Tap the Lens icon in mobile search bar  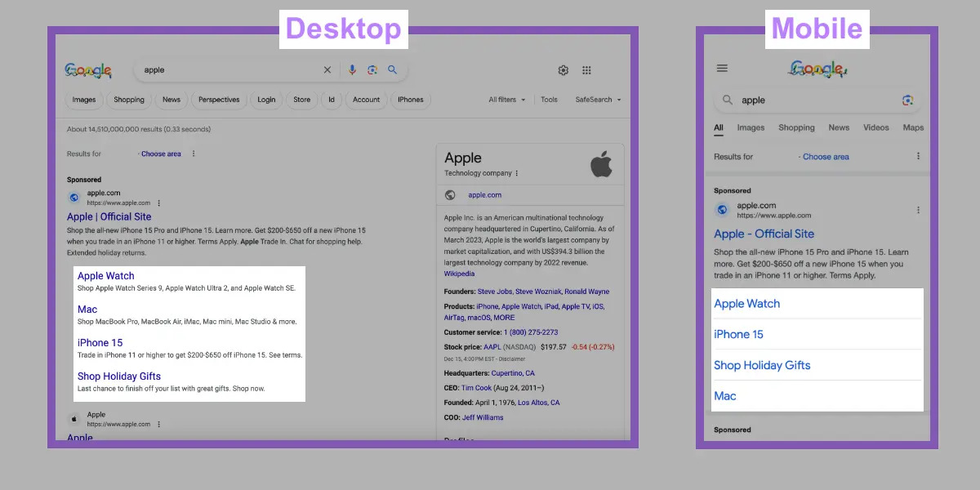click(908, 100)
